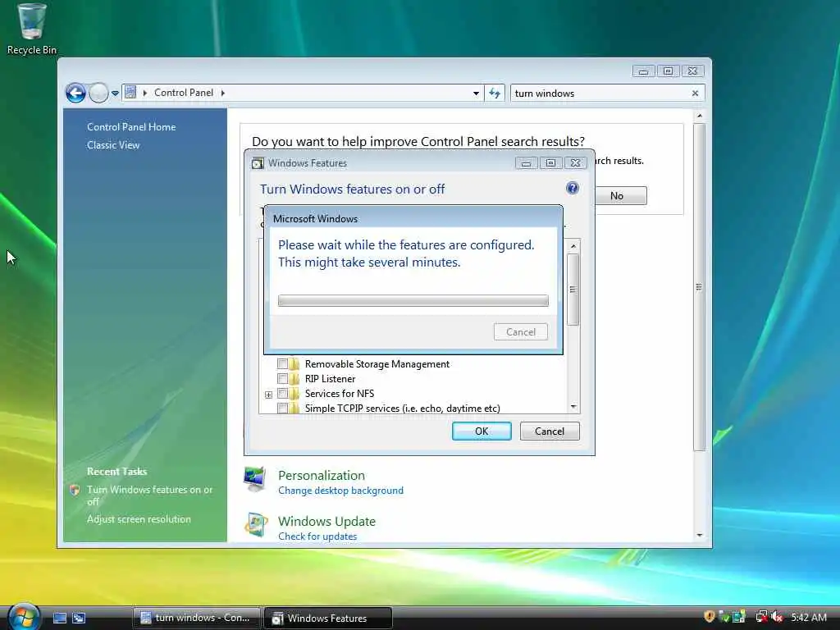Click the Windows Features title bar icon

point(258,163)
